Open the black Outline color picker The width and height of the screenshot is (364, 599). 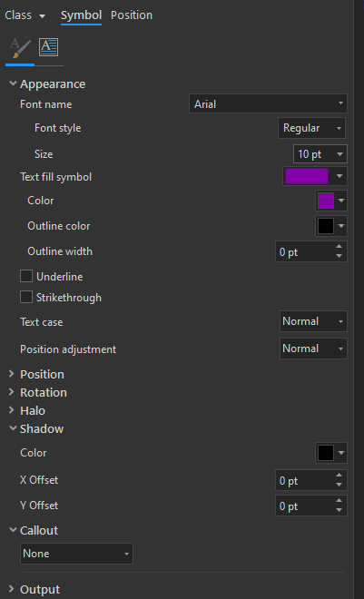(x=330, y=226)
